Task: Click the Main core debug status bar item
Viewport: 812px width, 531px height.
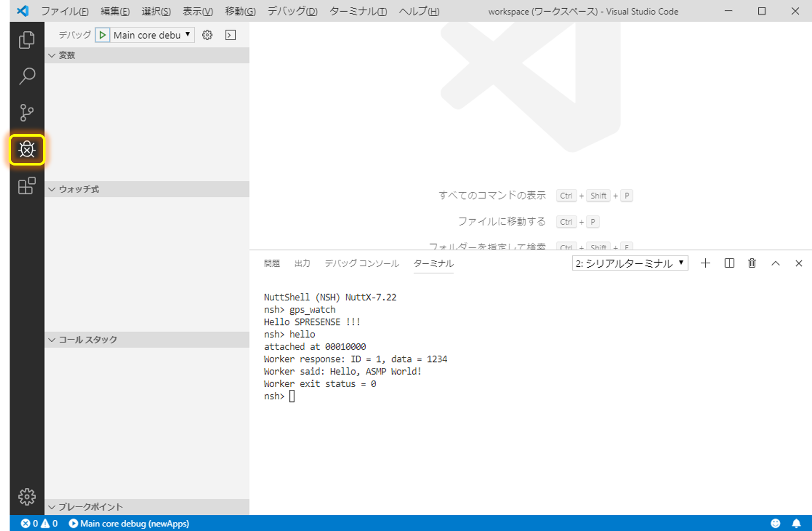Action: coord(129,523)
